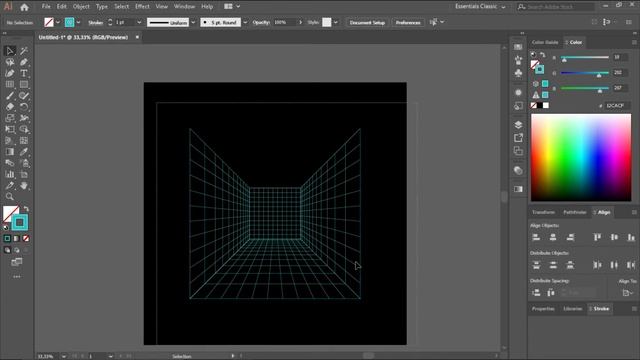640x360 pixels.
Task: Close the Untitled-1 document tab
Action: (x=137, y=37)
